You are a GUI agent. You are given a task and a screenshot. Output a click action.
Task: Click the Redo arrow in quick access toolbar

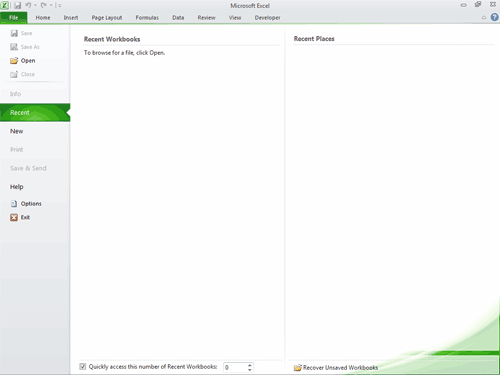(x=44, y=5)
